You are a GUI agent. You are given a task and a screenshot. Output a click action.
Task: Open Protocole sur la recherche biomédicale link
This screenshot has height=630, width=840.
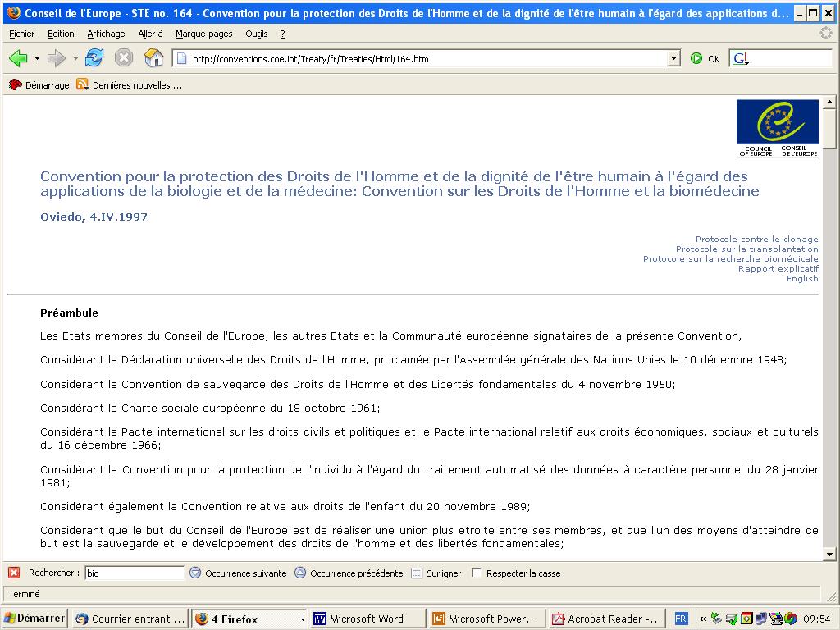tap(730, 258)
